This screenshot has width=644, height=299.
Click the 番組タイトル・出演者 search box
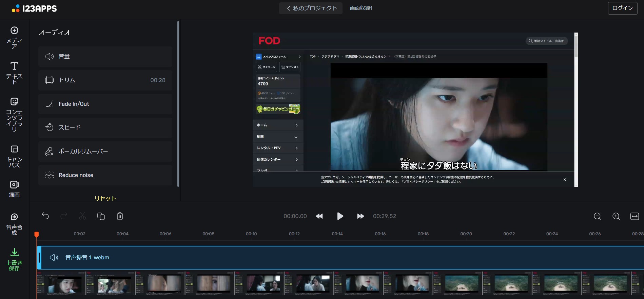pos(546,41)
